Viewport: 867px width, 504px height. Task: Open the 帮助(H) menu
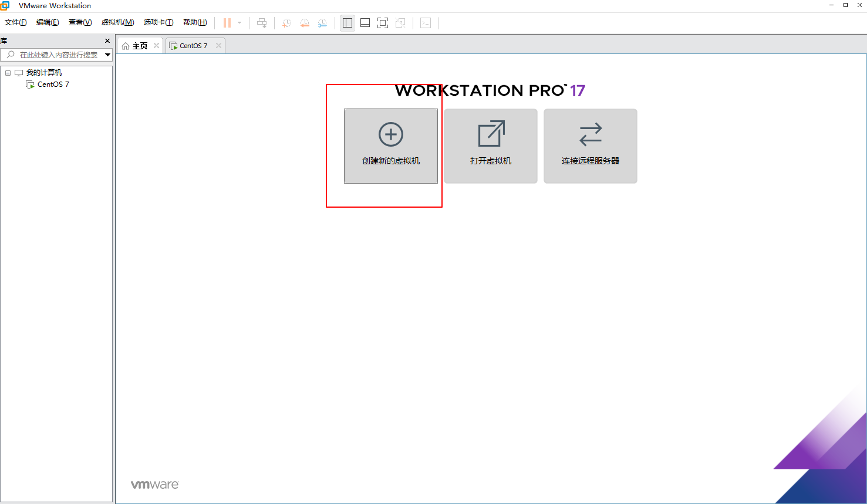pyautogui.click(x=195, y=22)
